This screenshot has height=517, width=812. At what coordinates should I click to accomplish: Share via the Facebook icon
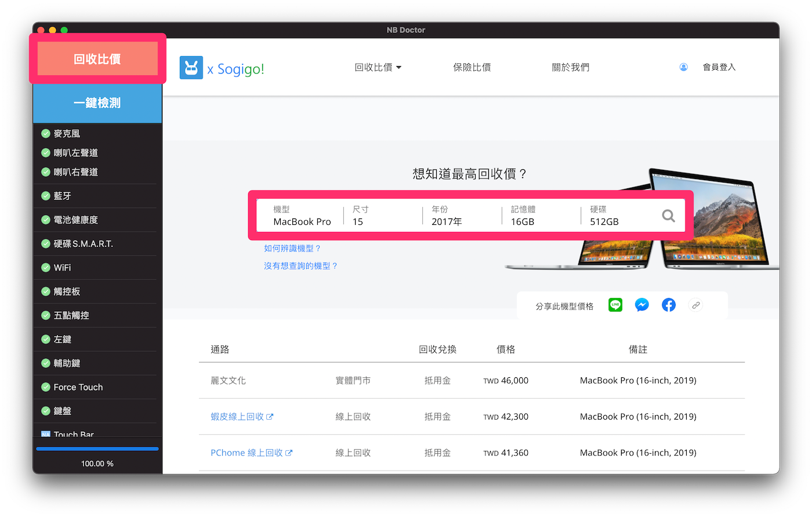[669, 305]
